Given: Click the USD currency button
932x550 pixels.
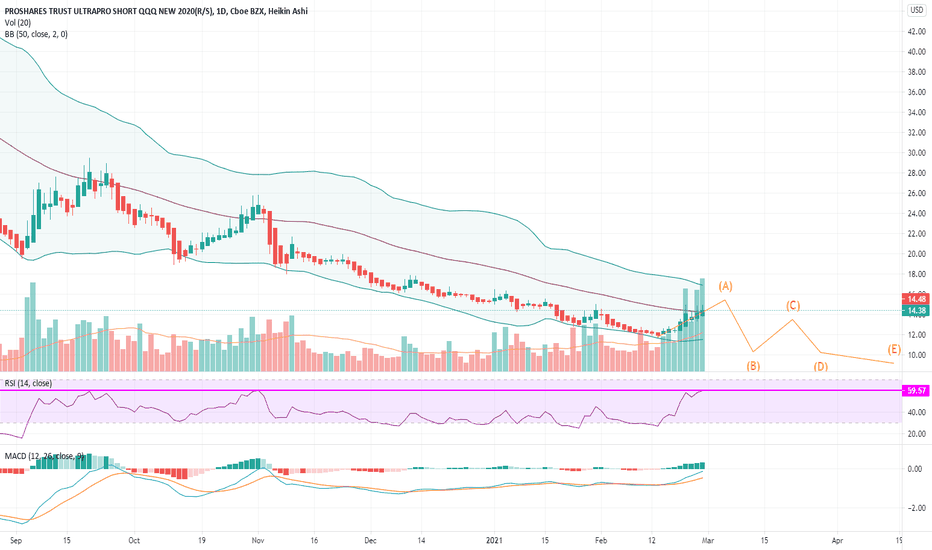Looking at the screenshot, I should [917, 10].
